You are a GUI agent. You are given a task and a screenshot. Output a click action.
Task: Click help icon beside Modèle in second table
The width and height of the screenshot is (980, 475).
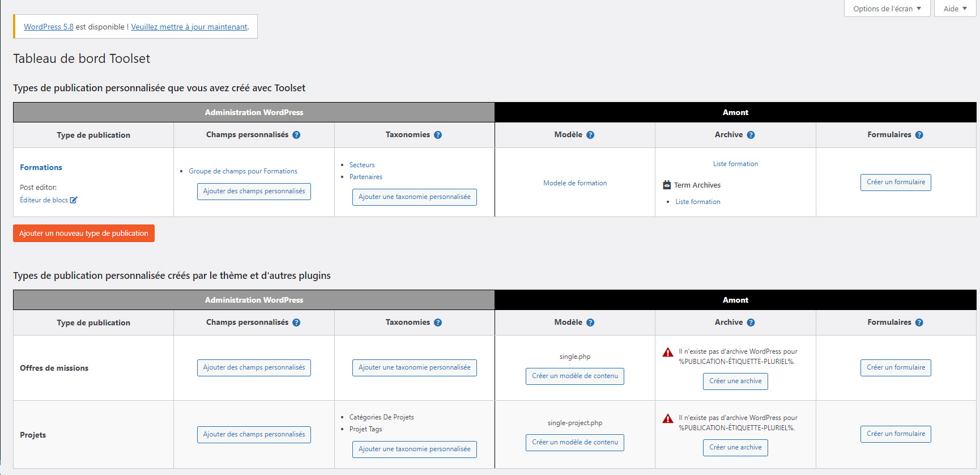point(590,323)
